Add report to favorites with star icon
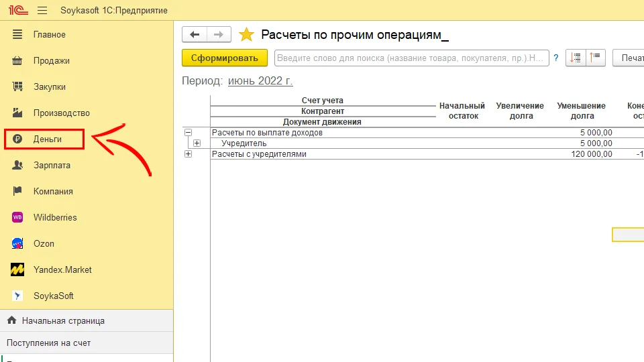The height and width of the screenshot is (362, 644). pos(247,35)
